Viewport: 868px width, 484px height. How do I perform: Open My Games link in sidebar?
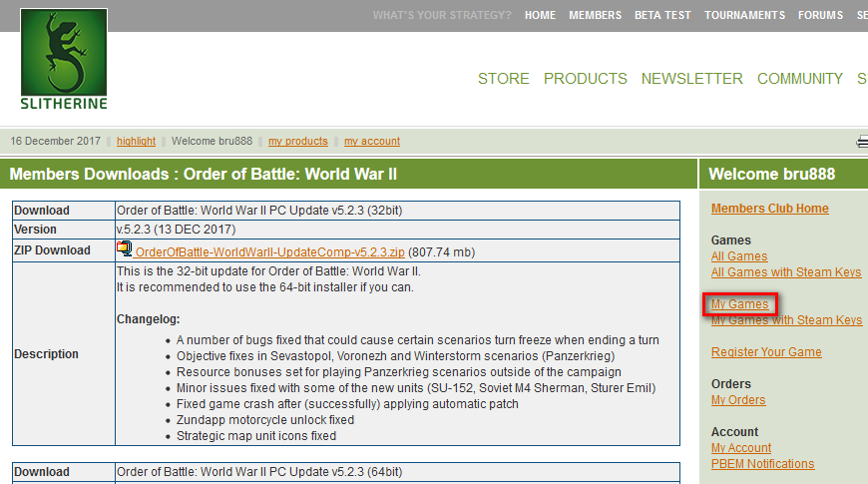coord(739,304)
